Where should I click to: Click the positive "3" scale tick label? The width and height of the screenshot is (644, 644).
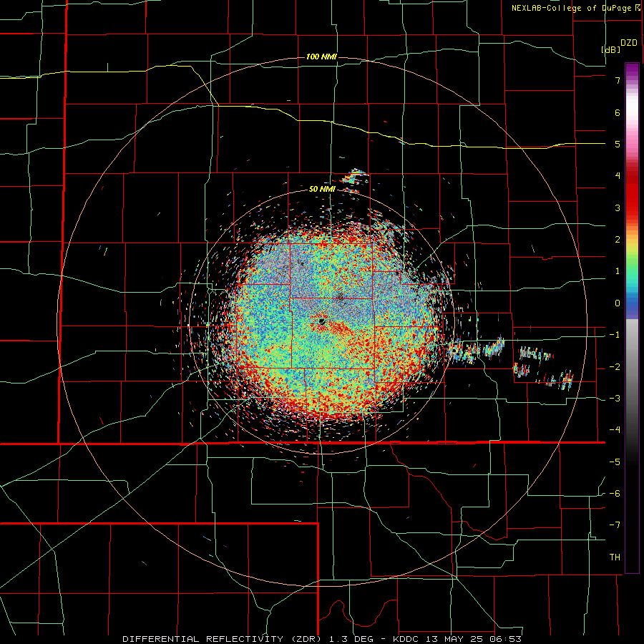(x=618, y=208)
